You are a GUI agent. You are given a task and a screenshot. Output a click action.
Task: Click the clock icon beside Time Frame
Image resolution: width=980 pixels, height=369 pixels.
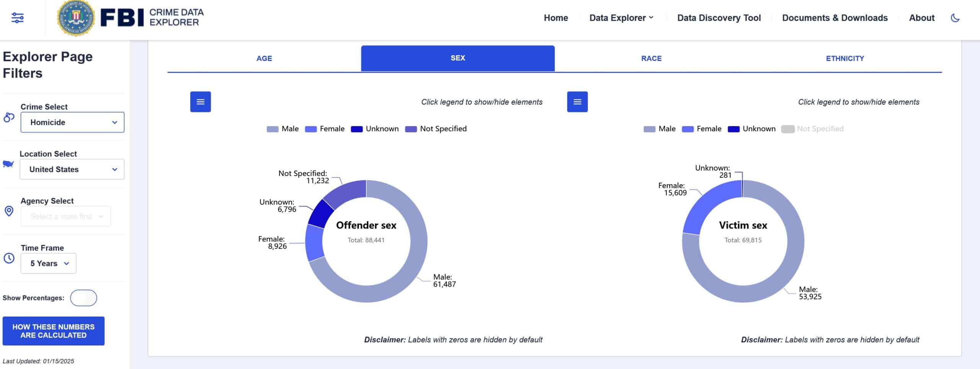pyautogui.click(x=9, y=258)
